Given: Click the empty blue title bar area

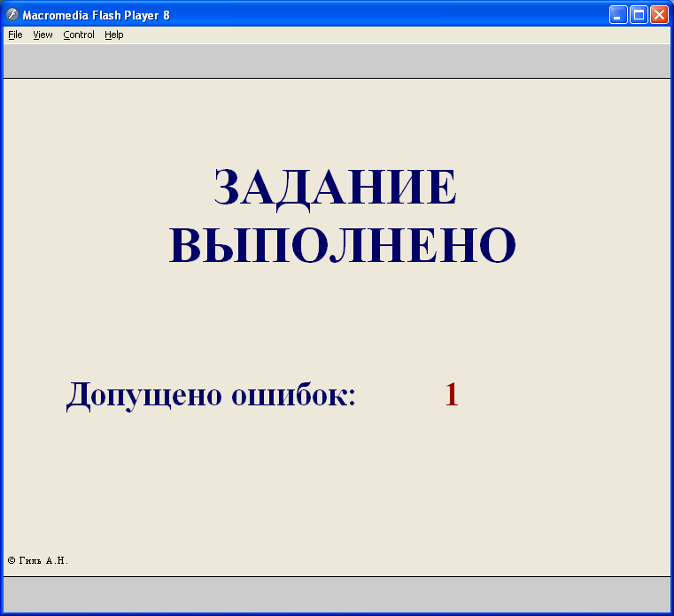Looking at the screenshot, I should click(387, 15).
